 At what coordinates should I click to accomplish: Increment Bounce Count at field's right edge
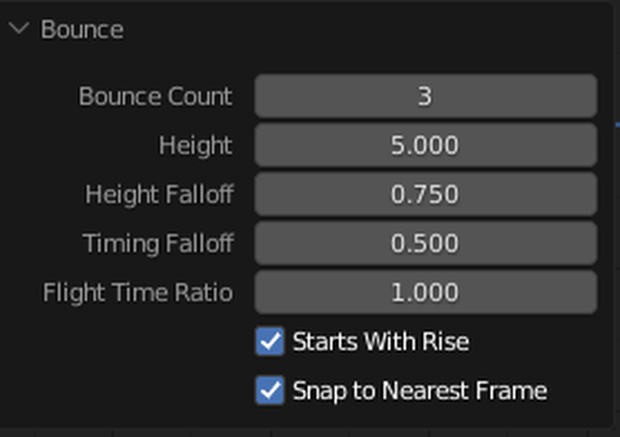coord(589,96)
